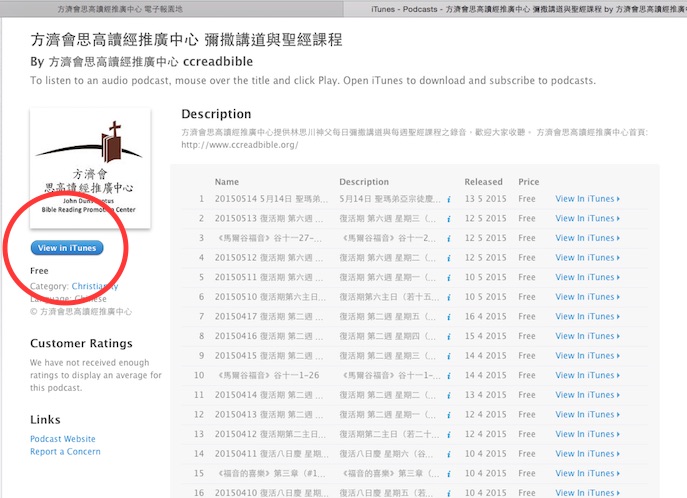
Task: Click the Description column header in the table
Action: (x=364, y=182)
